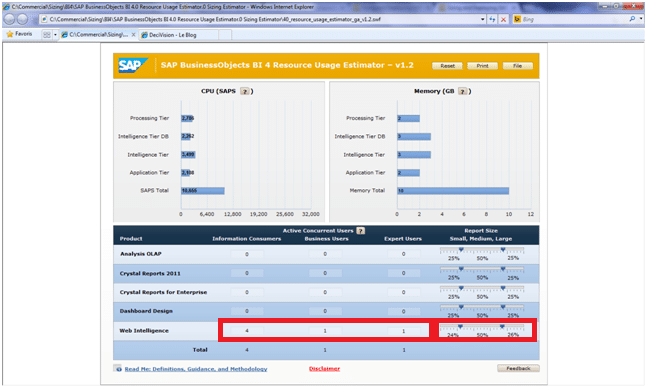This screenshot has height=388, width=647.
Task: Click the browser Back arrow button
Action: pyautogui.click(x=9, y=19)
